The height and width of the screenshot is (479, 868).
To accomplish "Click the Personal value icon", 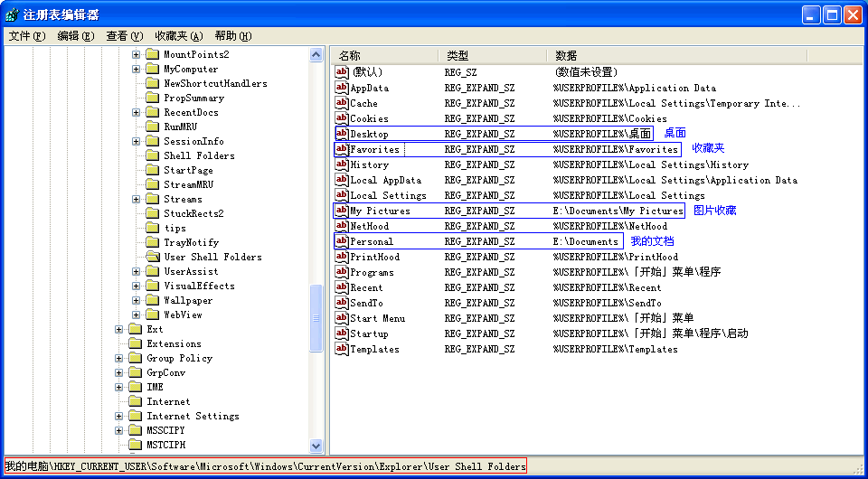I will [342, 241].
